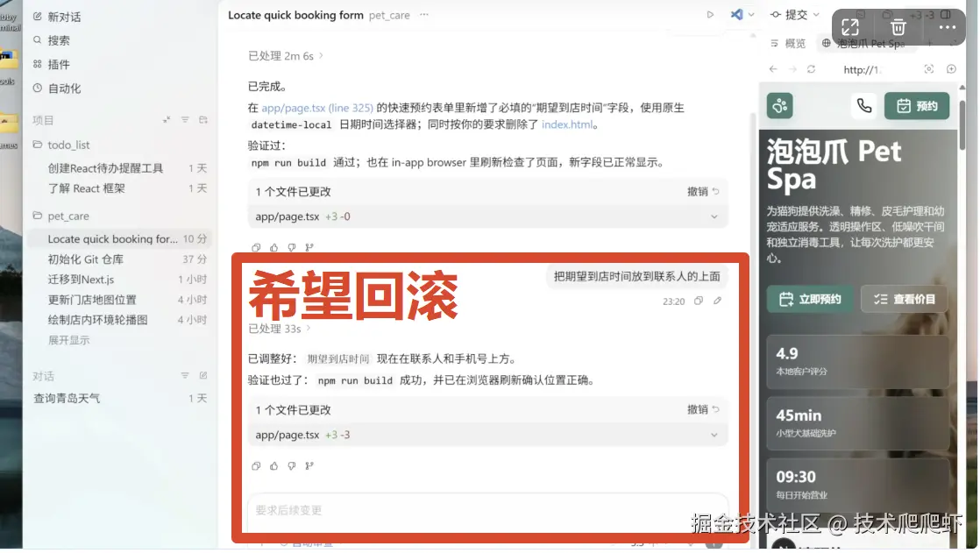
Task: Switch to the 概览 tab
Action: [789, 43]
